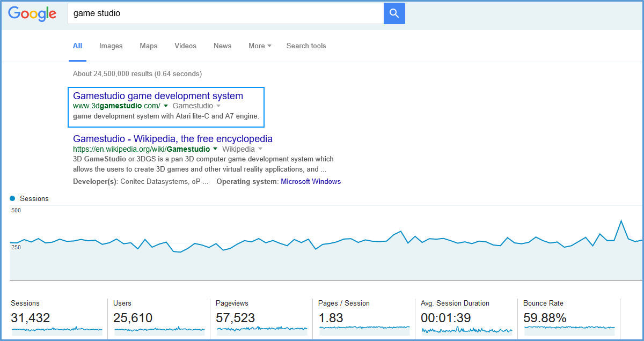Select the Bounce Rate value 59.88%
Viewport: 644px width, 341px height.
545,318
